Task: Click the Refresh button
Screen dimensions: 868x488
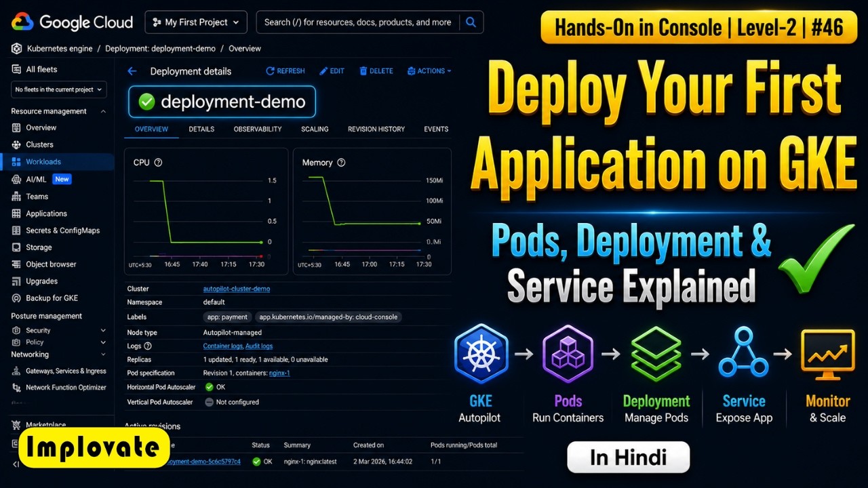Action: pos(285,71)
